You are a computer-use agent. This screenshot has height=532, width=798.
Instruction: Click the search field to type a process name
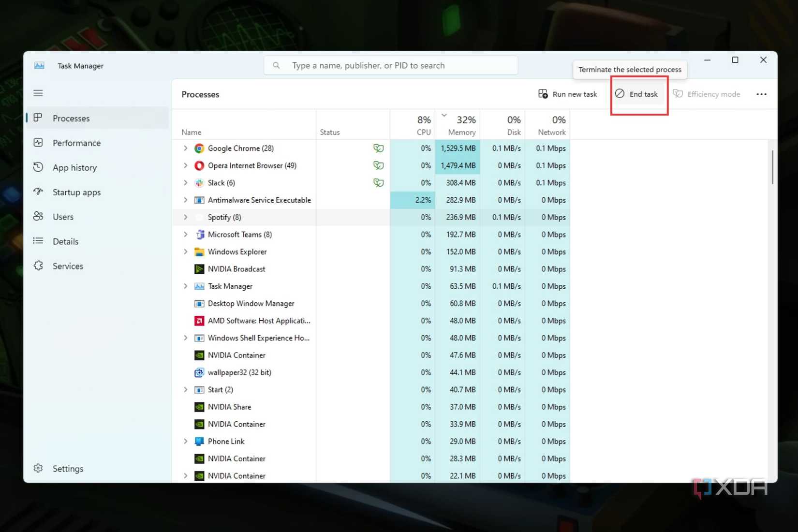coord(391,65)
